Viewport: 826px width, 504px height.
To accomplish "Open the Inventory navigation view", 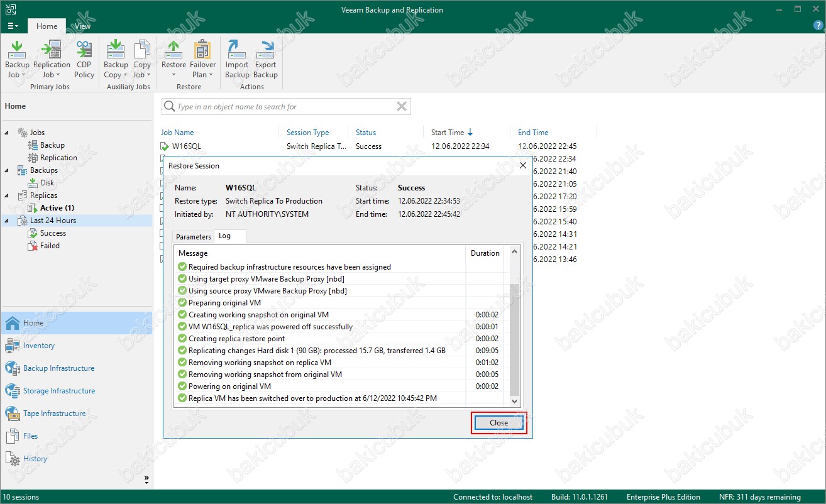I will coord(76,346).
